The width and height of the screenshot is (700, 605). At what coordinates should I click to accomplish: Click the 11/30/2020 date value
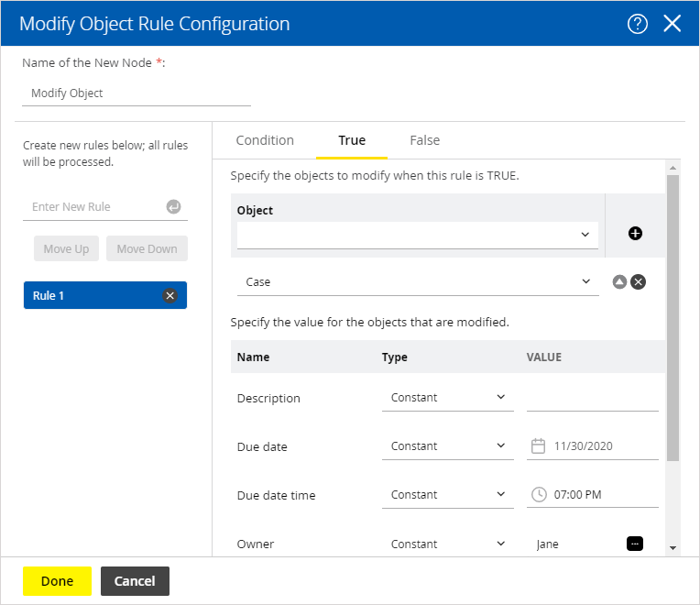583,446
